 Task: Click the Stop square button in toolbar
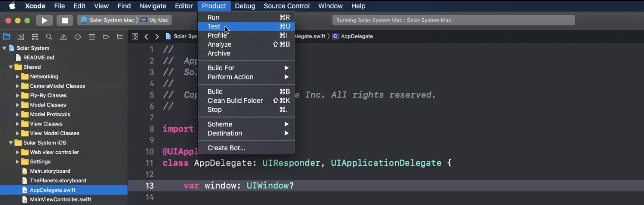coord(65,20)
